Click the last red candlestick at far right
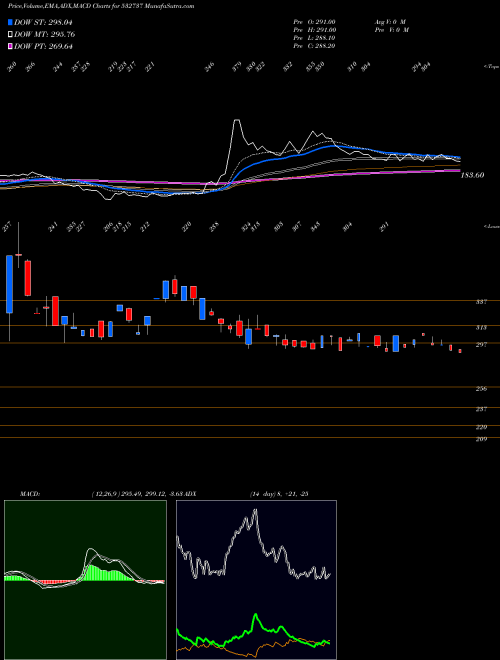 [x=460, y=351]
